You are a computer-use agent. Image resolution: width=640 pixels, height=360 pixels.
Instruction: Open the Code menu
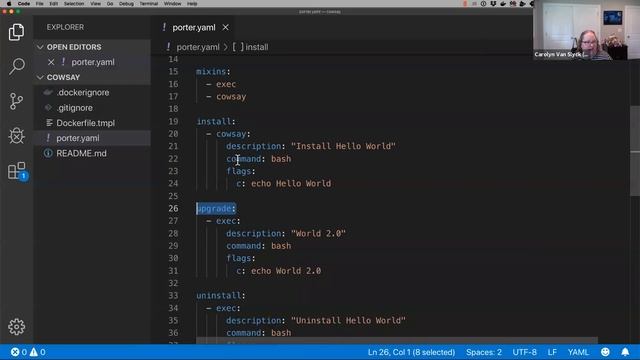(24, 4)
